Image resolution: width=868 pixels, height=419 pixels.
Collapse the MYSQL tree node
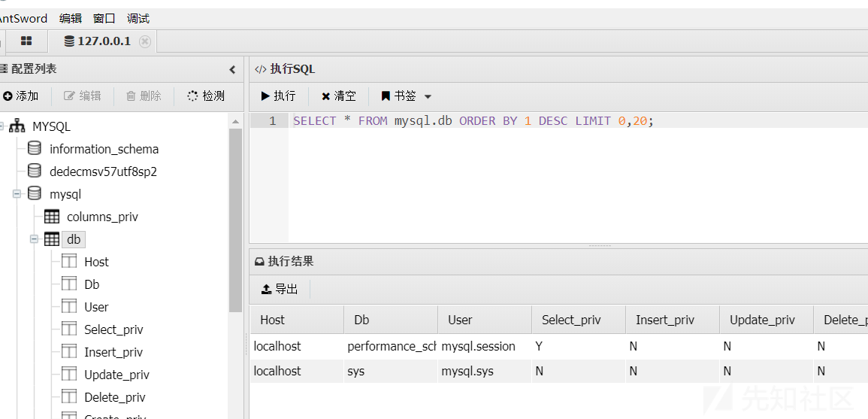2,126
